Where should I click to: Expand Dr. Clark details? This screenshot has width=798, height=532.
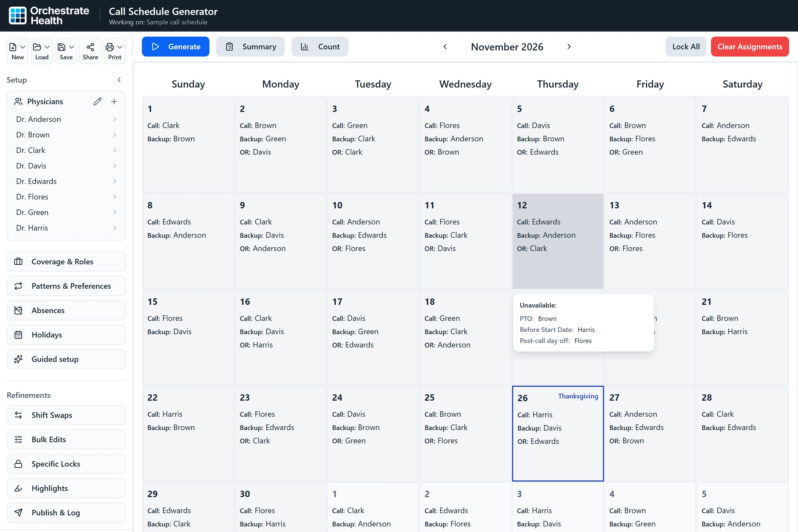(x=115, y=150)
